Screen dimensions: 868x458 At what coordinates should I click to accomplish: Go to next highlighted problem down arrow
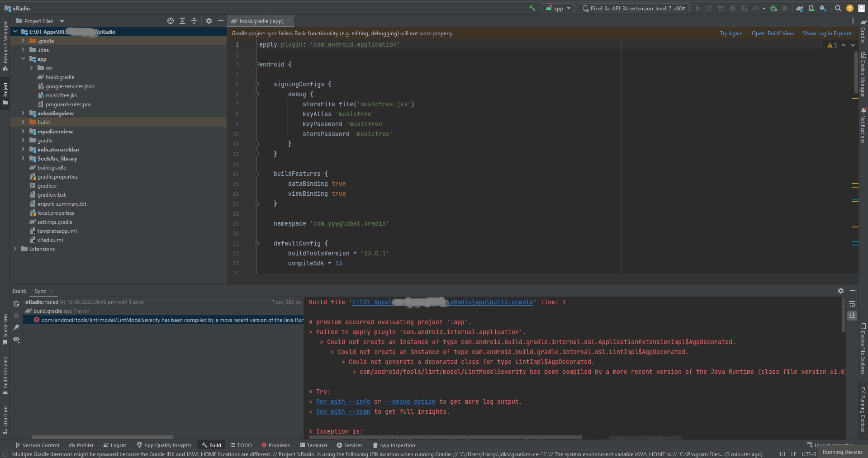pyautogui.click(x=853, y=45)
